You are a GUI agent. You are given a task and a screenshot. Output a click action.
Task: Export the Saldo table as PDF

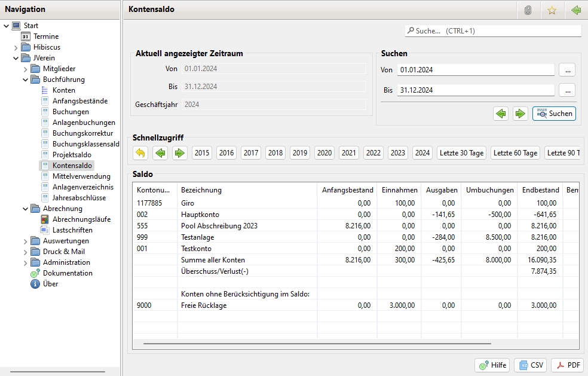tap(566, 365)
